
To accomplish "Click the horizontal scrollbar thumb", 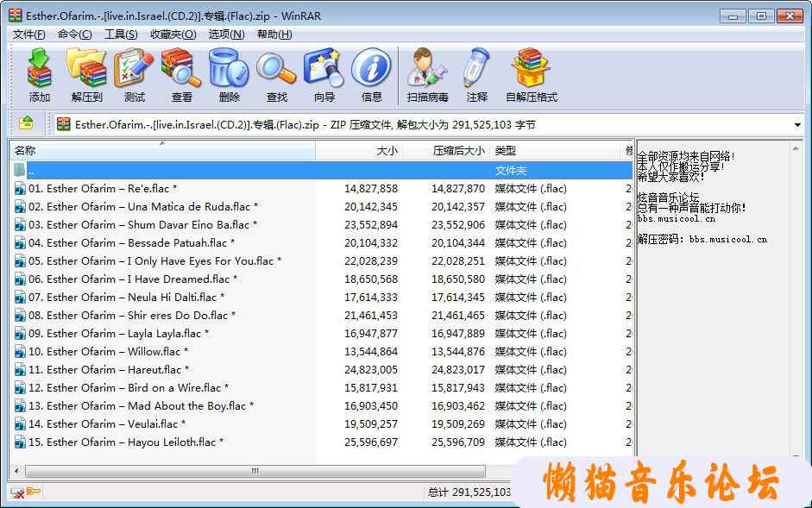I will coord(255,471).
